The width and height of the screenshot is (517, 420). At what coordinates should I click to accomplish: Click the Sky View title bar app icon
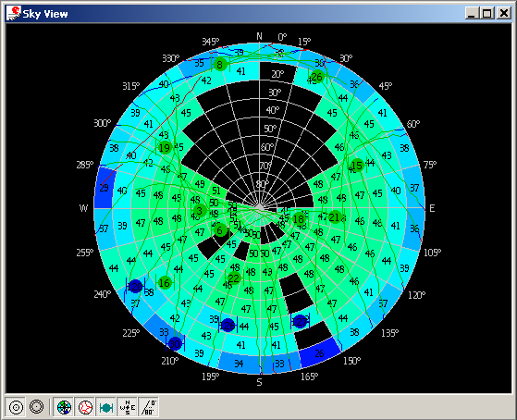tap(14, 13)
